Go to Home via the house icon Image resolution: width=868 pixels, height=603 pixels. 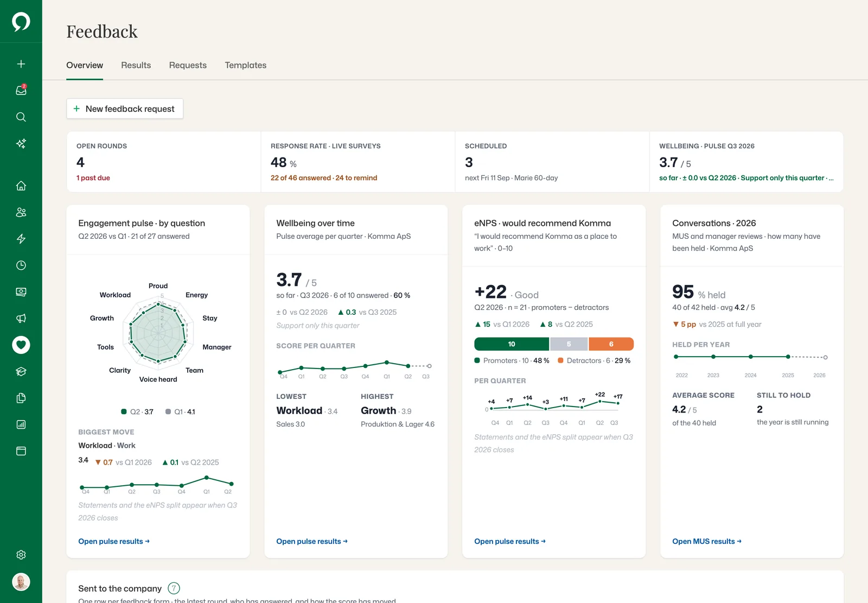(21, 186)
